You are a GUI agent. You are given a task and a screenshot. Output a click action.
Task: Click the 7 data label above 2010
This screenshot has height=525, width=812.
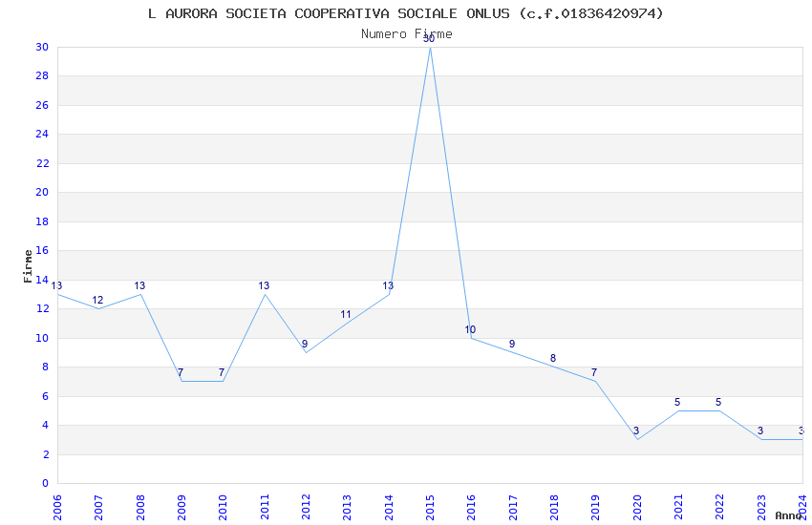tap(222, 372)
